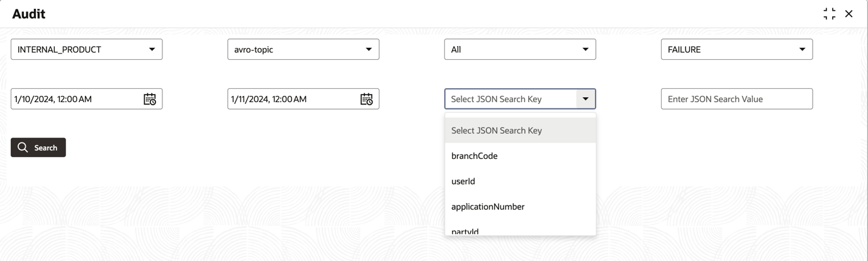Focus the Enter JSON Search Value field
The image size is (868, 261).
click(736, 99)
